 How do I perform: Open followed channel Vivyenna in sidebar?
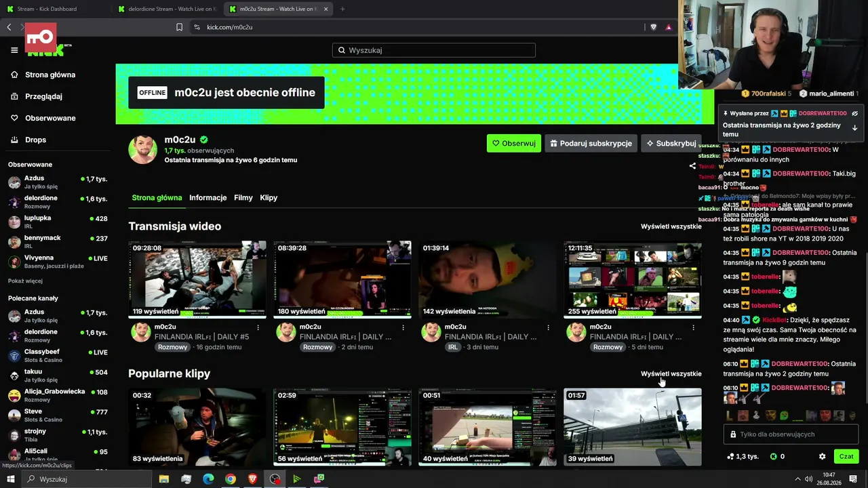coord(58,262)
